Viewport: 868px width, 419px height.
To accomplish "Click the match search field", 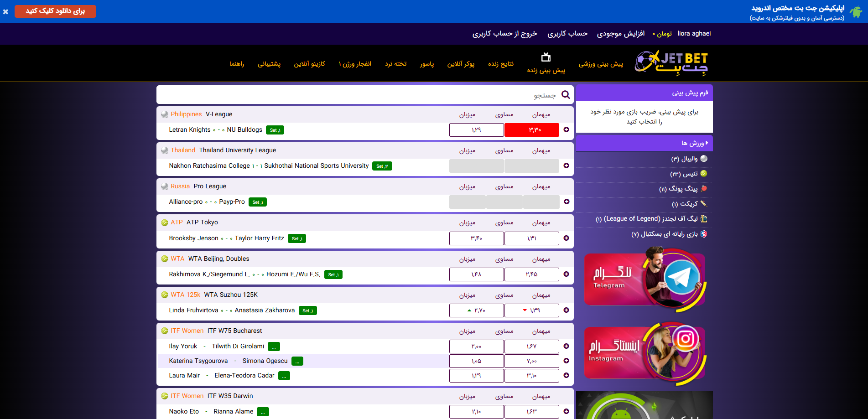I will pos(356,95).
